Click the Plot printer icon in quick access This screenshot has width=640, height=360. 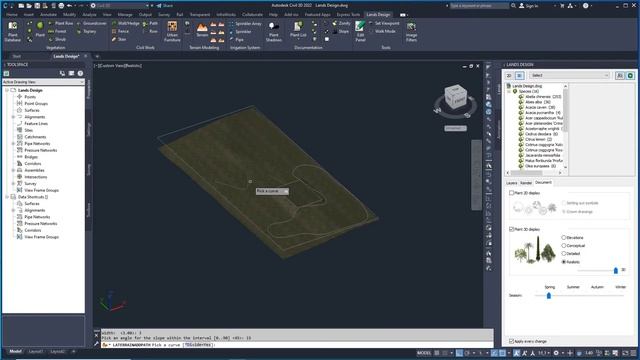(61, 6)
